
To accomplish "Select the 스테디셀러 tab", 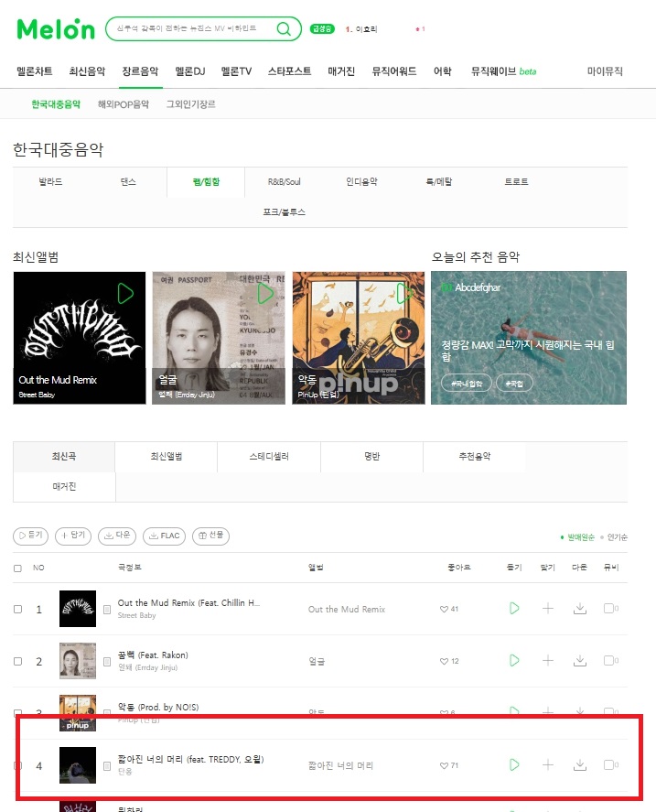I will pos(269,456).
